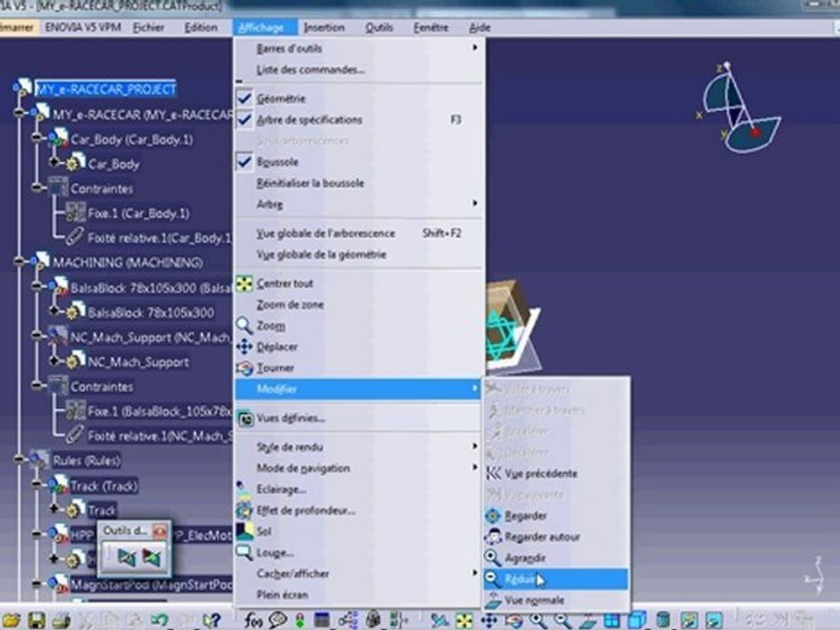Select Vue précédente in the submenu

coord(556,473)
